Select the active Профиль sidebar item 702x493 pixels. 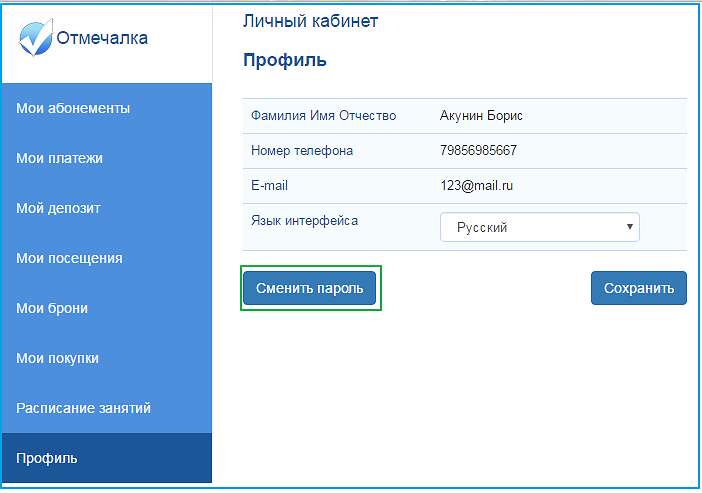[x=107, y=458]
